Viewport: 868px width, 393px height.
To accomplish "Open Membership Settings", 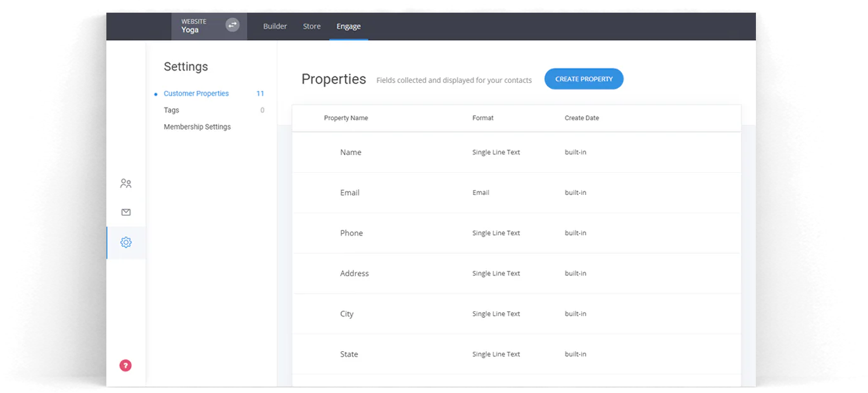I will point(197,127).
